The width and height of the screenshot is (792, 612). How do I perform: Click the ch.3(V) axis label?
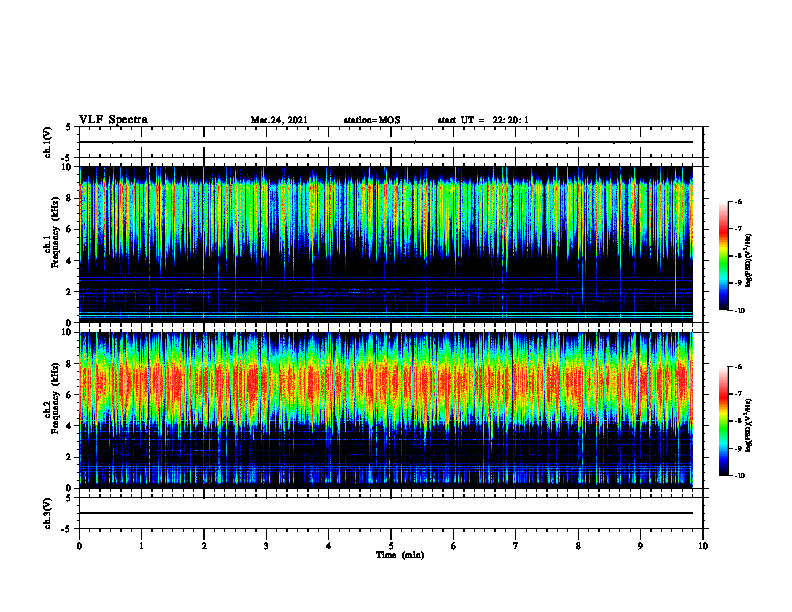(48, 513)
